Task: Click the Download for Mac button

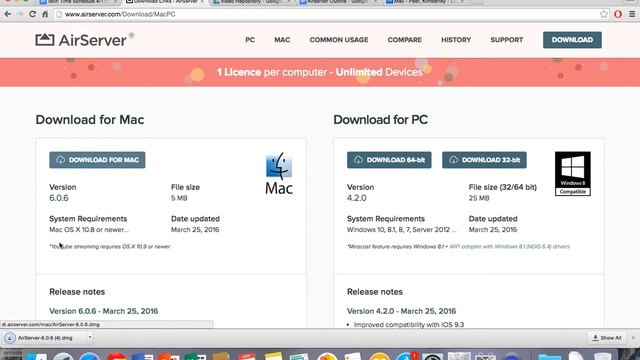Action: click(97, 160)
